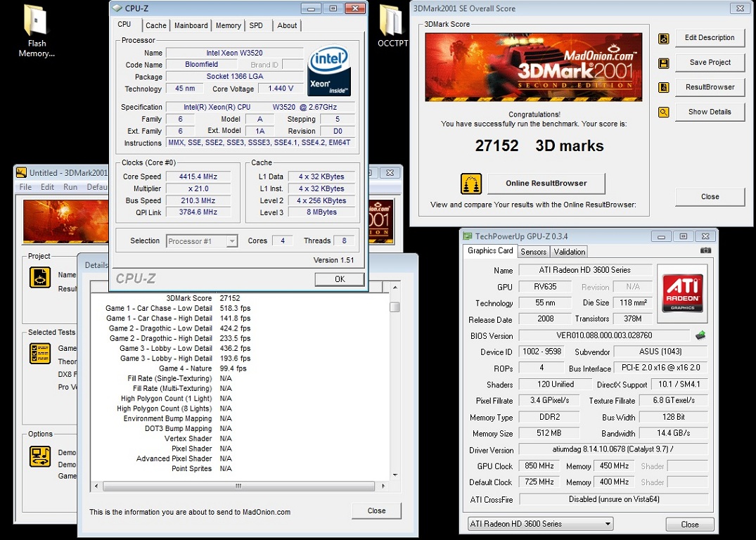Select the Game 3 Lobby Low Detail row

pos(185,348)
